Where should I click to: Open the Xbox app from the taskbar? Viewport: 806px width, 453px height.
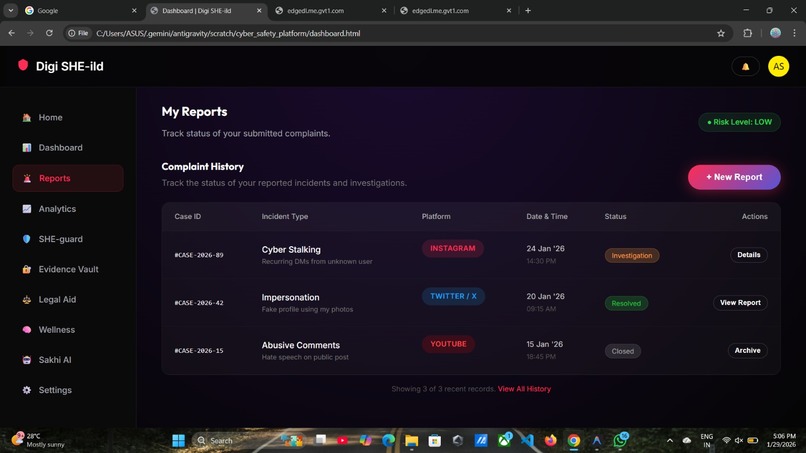click(504, 440)
